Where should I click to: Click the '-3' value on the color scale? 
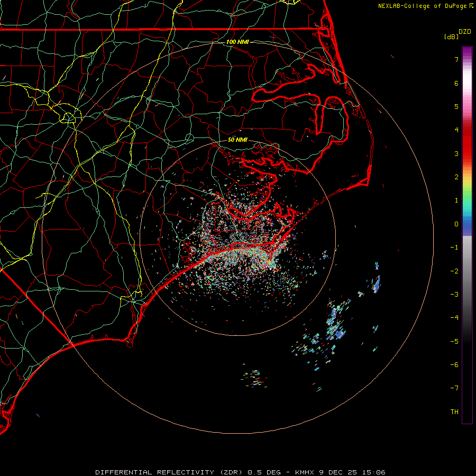point(454,295)
